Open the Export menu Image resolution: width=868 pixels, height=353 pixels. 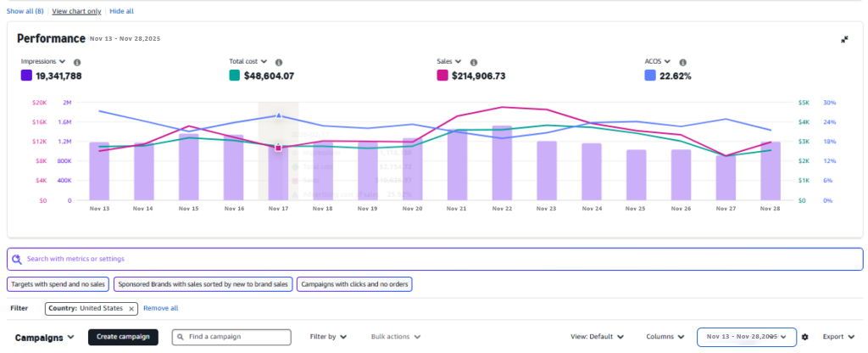[x=837, y=337]
